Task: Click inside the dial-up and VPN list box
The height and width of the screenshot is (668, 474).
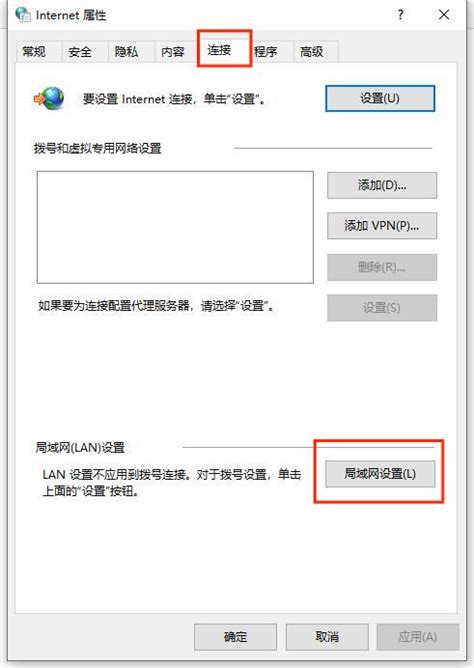Action: (175, 227)
